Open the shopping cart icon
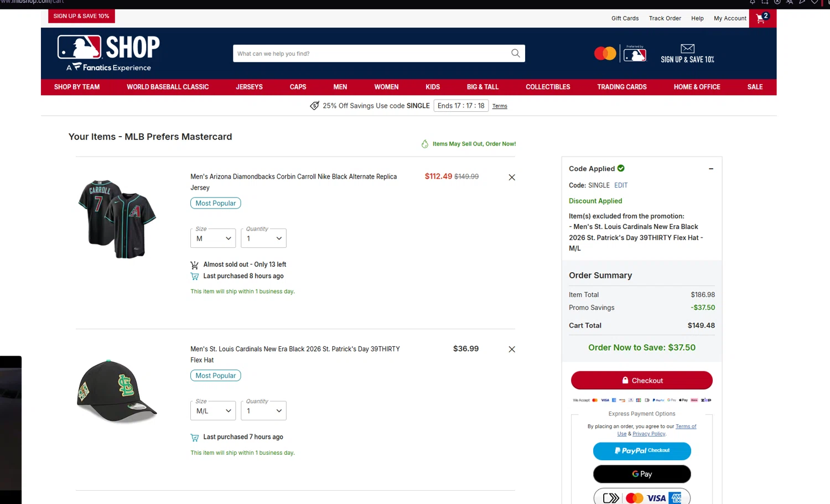This screenshot has width=830, height=504. point(762,18)
